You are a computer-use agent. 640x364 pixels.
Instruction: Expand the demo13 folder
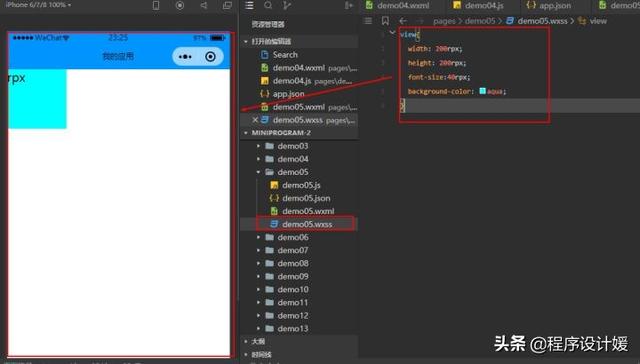[258, 329]
